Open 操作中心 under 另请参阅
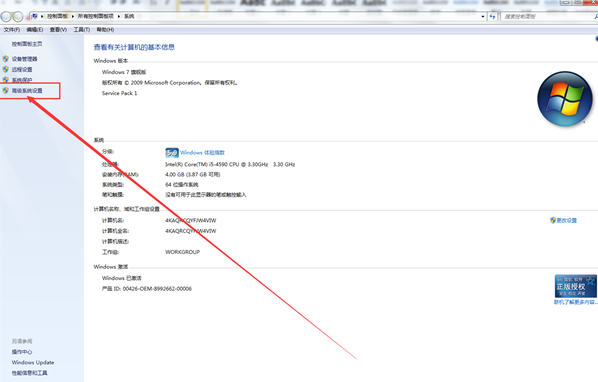 [22, 352]
